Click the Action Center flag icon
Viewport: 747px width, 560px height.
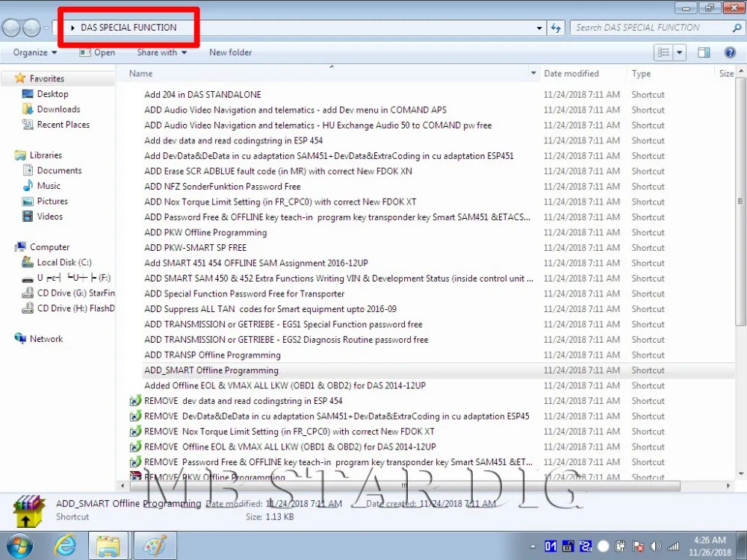click(638, 547)
